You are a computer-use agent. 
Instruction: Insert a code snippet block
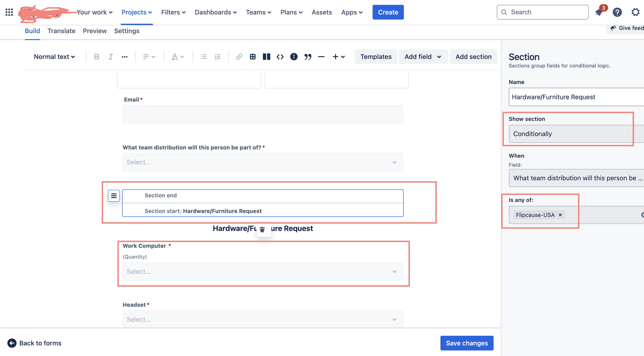(280, 57)
